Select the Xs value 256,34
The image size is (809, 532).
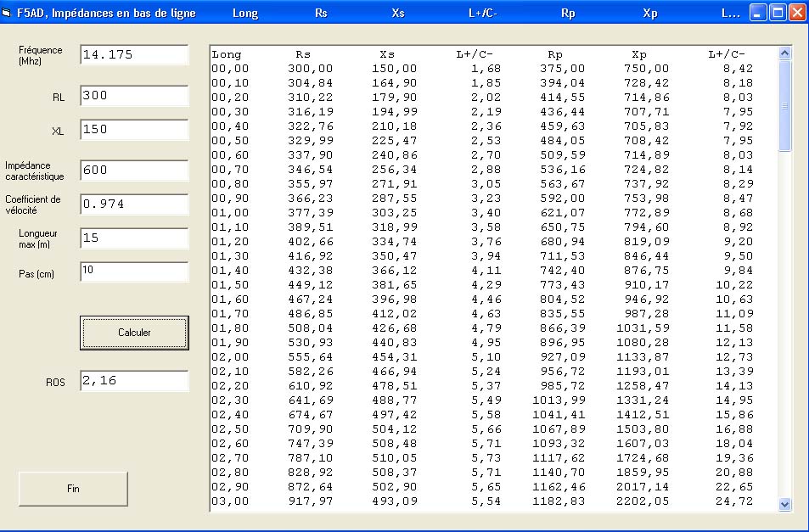pos(395,170)
